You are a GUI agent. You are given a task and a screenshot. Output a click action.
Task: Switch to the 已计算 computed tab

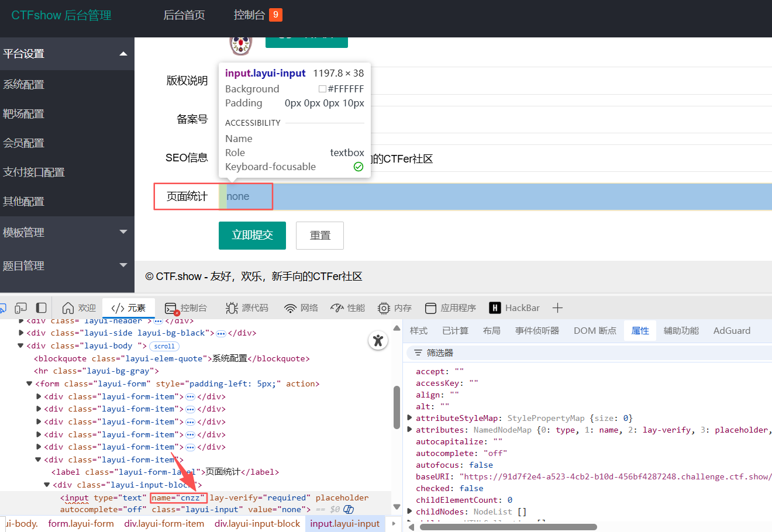(455, 331)
